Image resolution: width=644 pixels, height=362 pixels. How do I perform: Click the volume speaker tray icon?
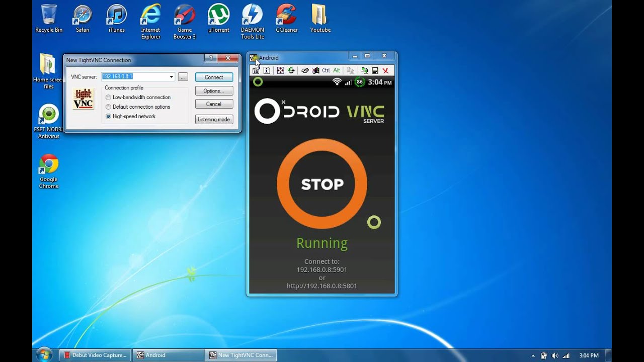pyautogui.click(x=555, y=355)
